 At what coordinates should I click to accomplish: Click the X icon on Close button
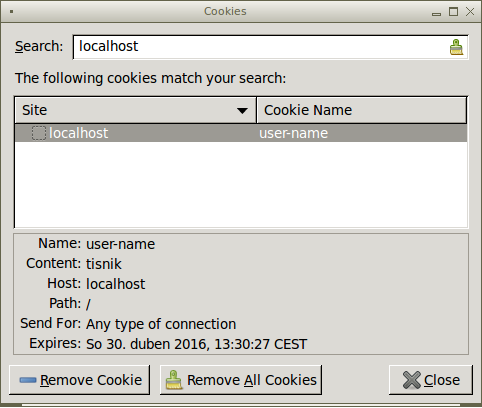click(x=412, y=380)
